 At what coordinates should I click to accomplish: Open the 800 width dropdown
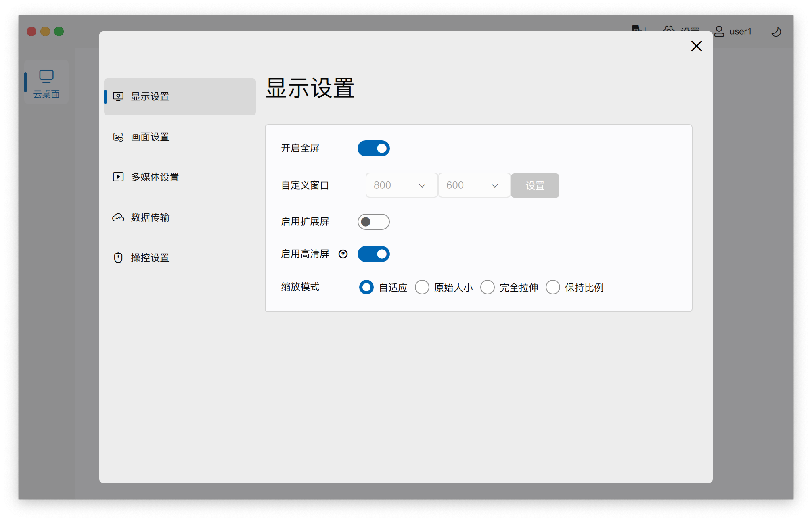402,185
